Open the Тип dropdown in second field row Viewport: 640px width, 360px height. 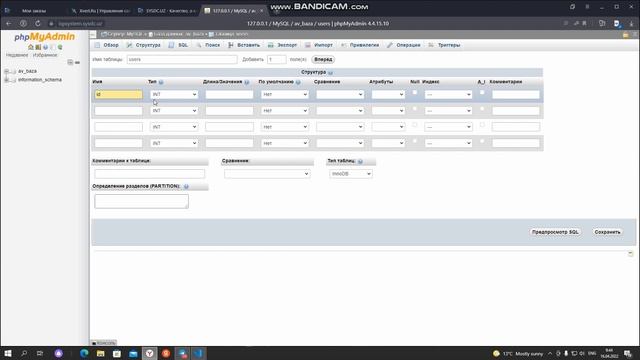click(174, 111)
